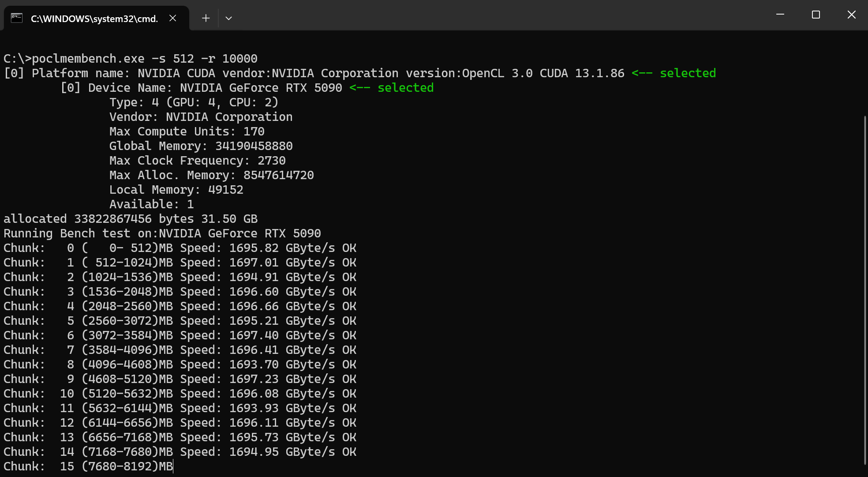868x477 pixels.
Task: Click the cmd icon in the tab
Action: click(x=17, y=18)
